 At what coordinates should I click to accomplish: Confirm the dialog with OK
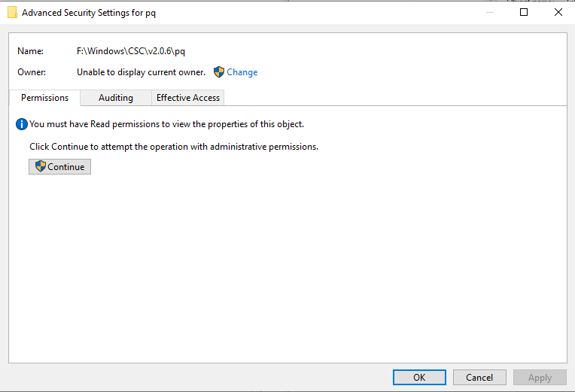[x=419, y=378]
